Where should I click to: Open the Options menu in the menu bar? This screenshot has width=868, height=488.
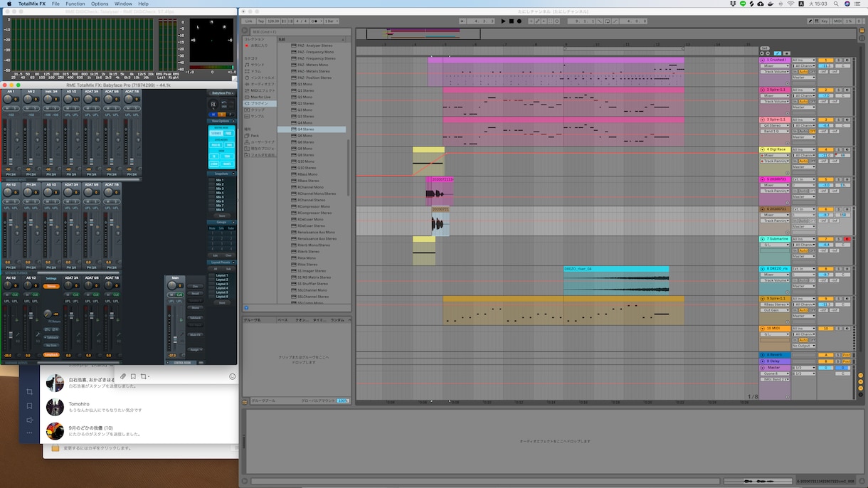[100, 4]
